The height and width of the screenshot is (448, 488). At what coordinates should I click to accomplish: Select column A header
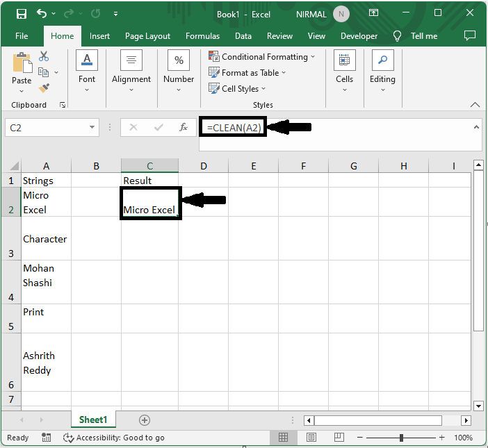(x=46, y=166)
